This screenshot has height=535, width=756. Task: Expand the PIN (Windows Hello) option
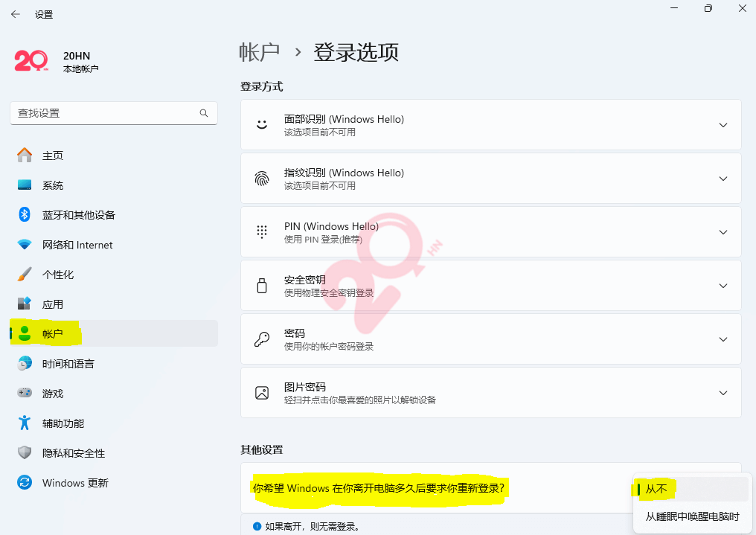point(723,232)
